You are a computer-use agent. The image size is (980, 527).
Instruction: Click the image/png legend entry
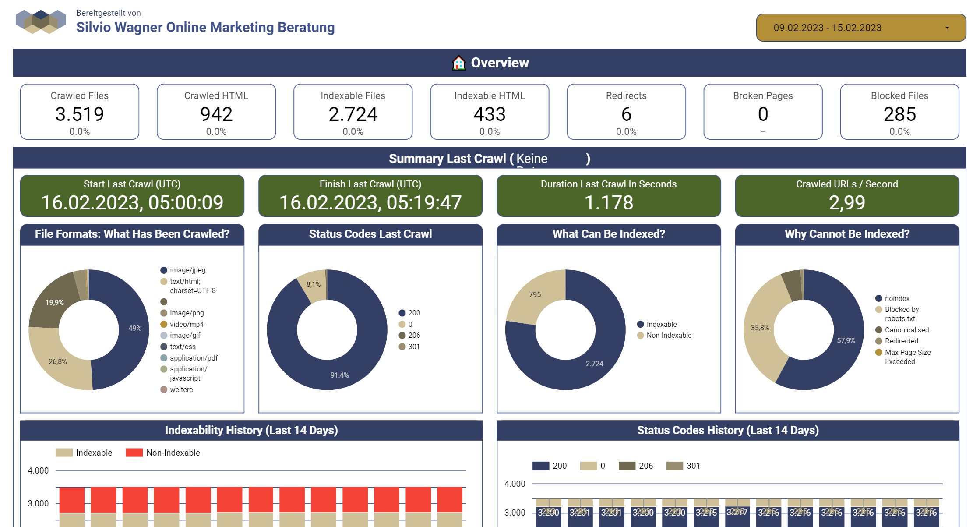pos(182,313)
